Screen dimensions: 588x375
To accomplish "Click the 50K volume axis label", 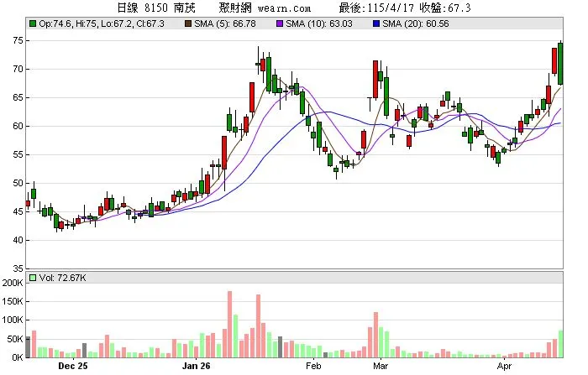I will tap(15, 339).
